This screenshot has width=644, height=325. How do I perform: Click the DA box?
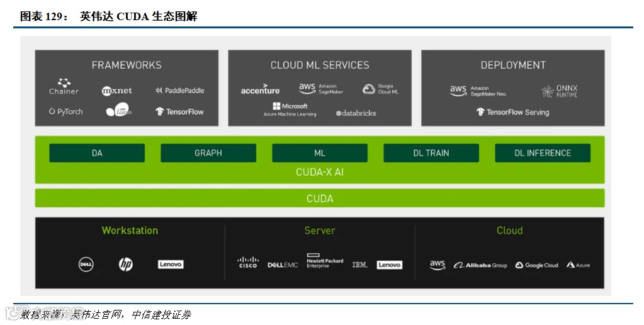pyautogui.click(x=97, y=153)
